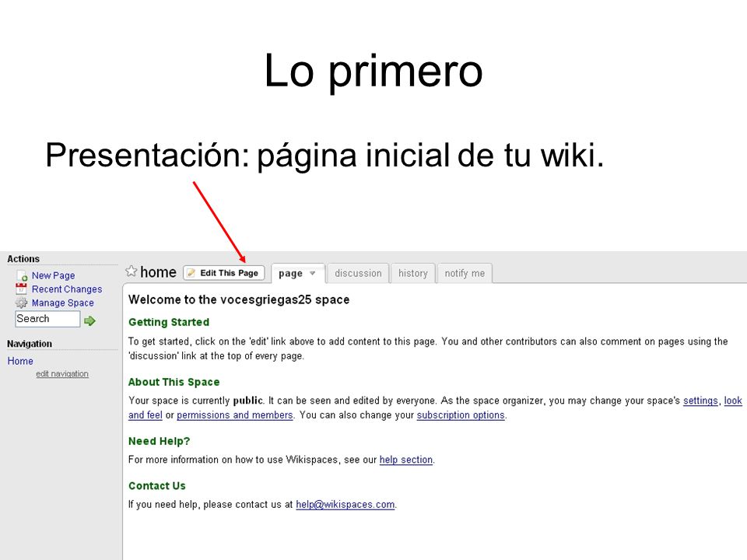747x560 pixels.
Task: Click in the Search input field
Action: click(x=47, y=319)
